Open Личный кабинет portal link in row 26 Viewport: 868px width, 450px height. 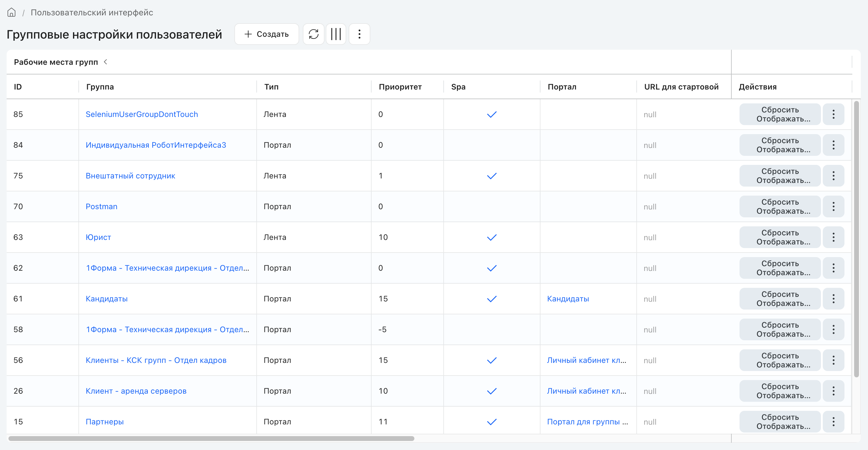(587, 391)
